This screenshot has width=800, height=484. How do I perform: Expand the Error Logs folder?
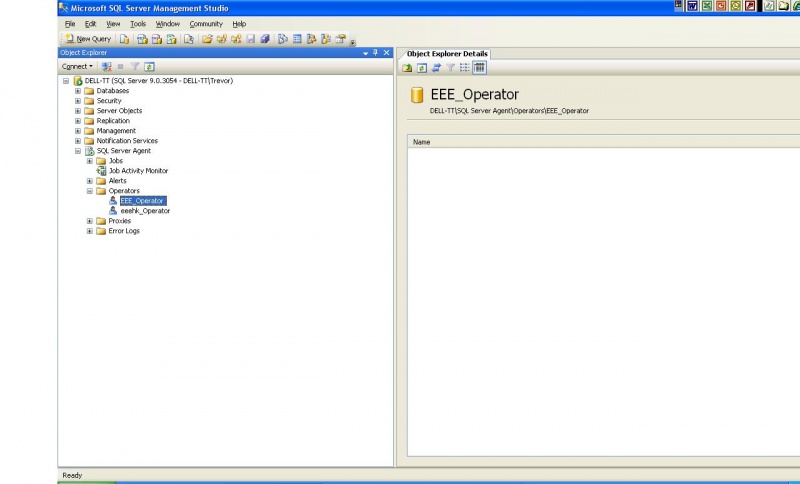click(90, 231)
